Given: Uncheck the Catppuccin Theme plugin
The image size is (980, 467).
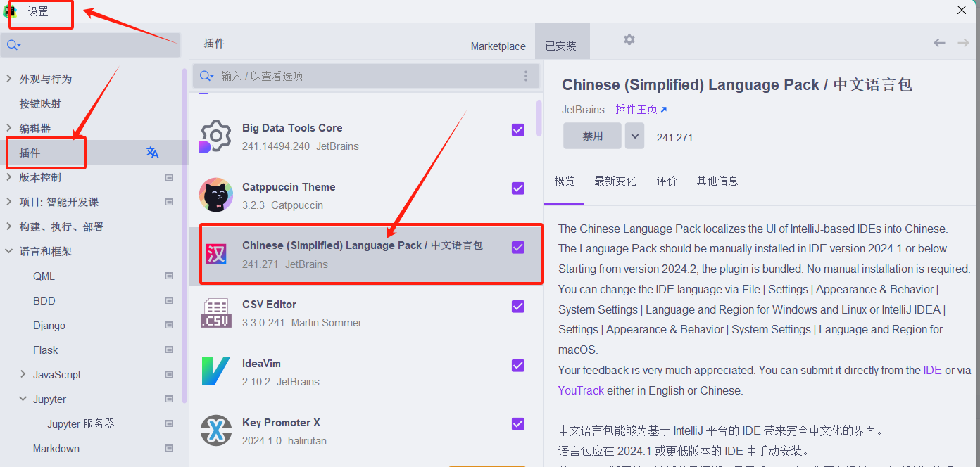Looking at the screenshot, I should [518, 188].
